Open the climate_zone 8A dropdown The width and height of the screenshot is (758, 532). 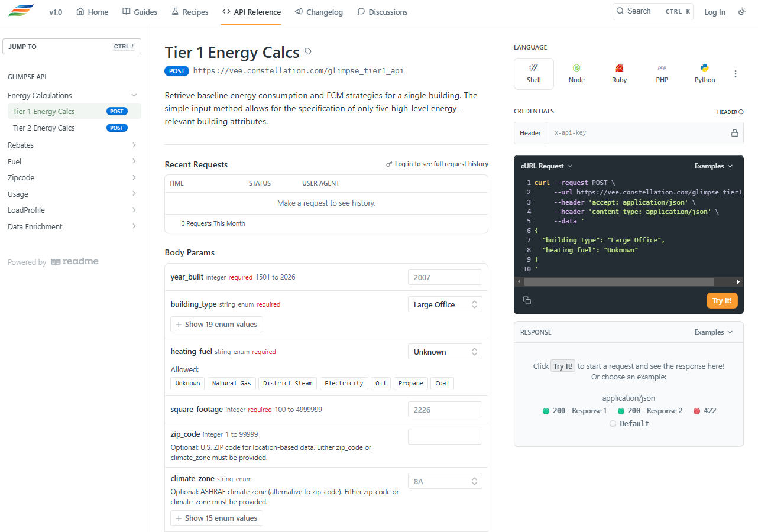point(445,481)
